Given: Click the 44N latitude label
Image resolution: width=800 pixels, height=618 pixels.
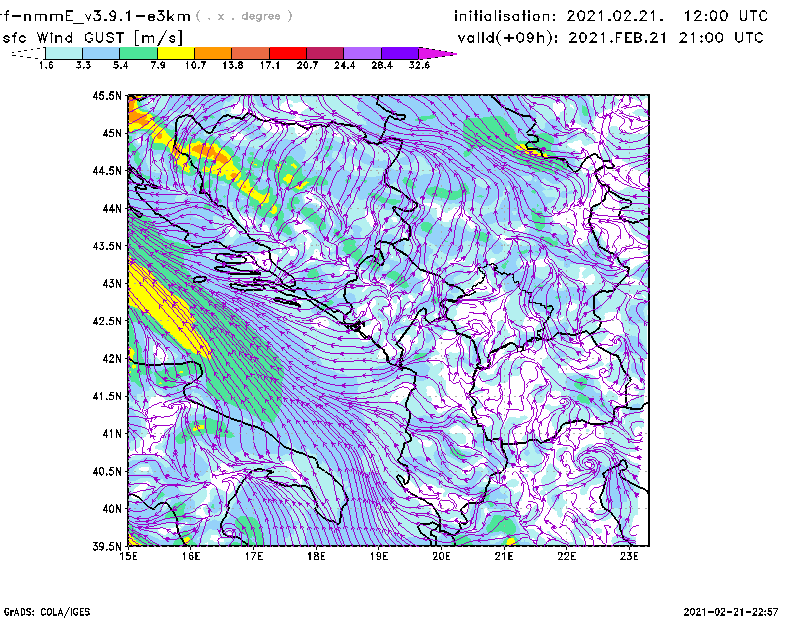Looking at the screenshot, I should pyautogui.click(x=112, y=208).
